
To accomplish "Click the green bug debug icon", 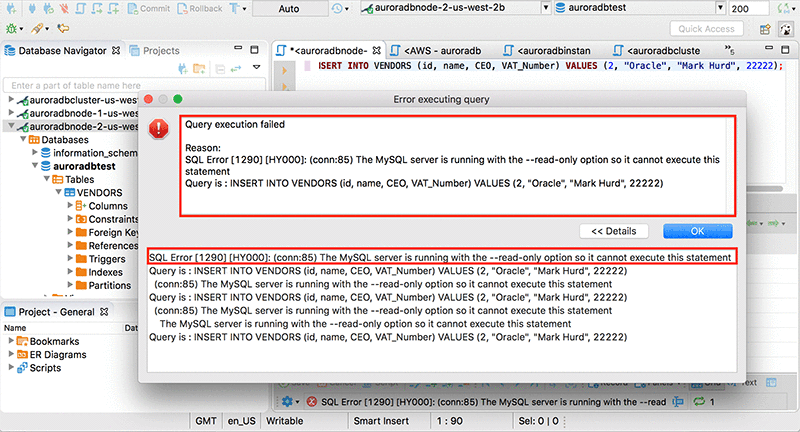I will 13,29.
